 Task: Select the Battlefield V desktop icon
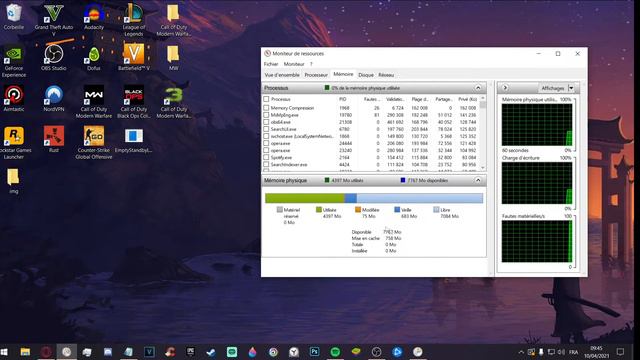(x=133, y=58)
